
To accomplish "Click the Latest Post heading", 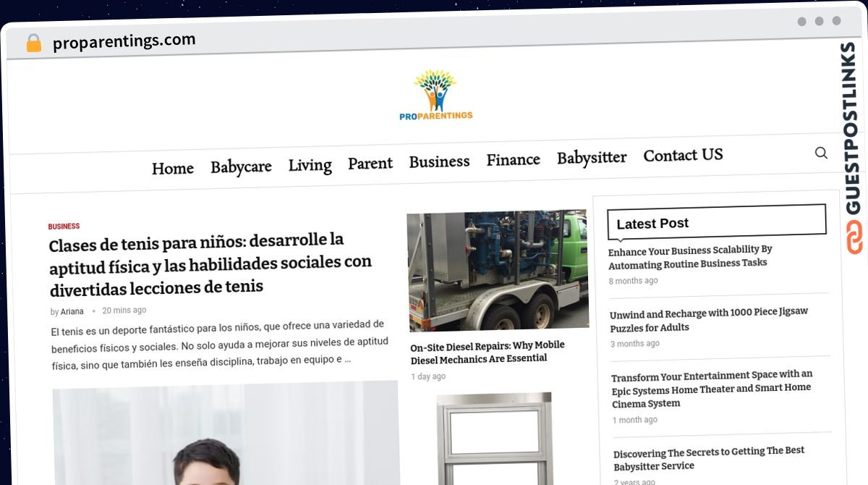I will point(652,224).
